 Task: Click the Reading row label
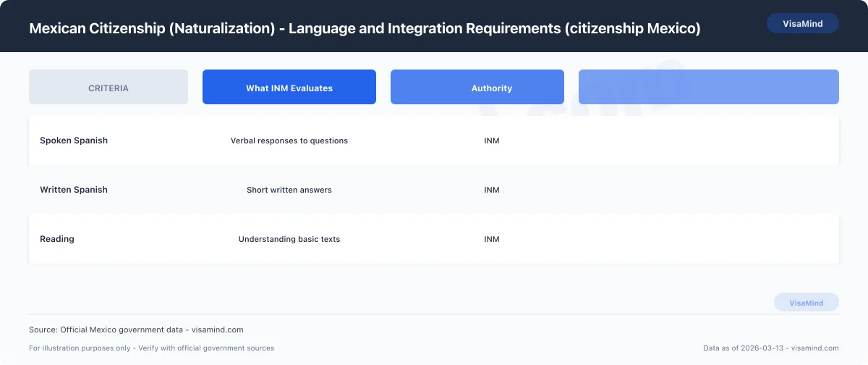(57, 239)
